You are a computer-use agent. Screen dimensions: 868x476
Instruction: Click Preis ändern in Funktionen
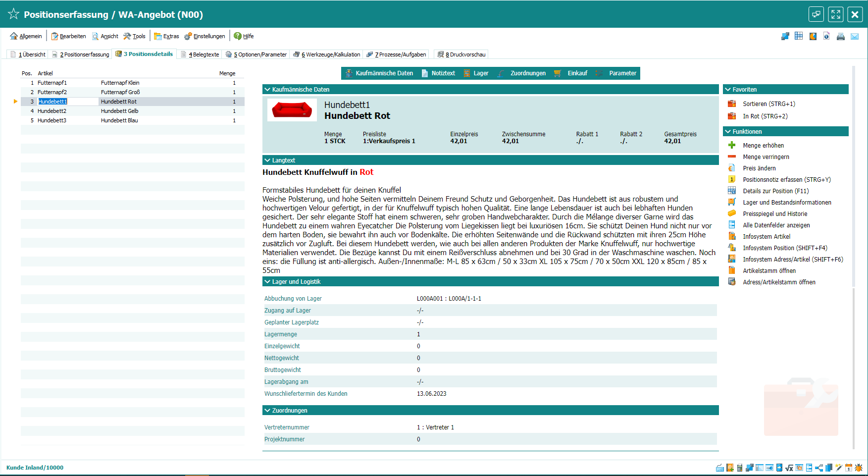coord(759,168)
